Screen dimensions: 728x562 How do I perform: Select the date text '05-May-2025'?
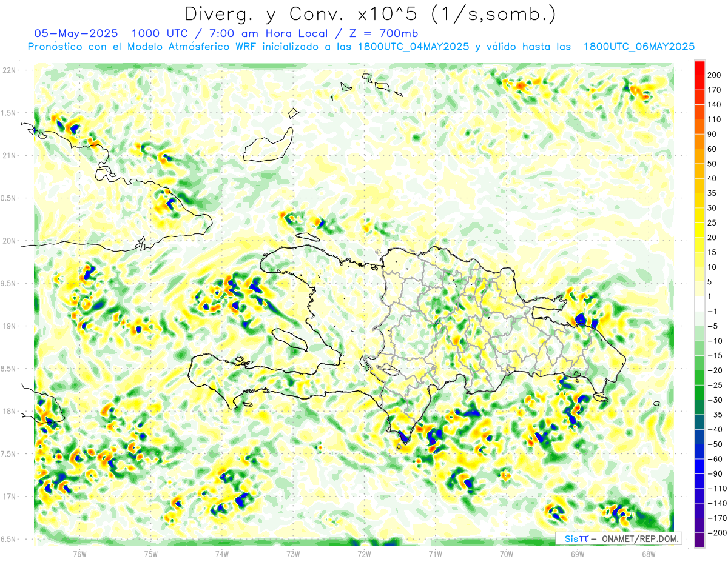77,33
